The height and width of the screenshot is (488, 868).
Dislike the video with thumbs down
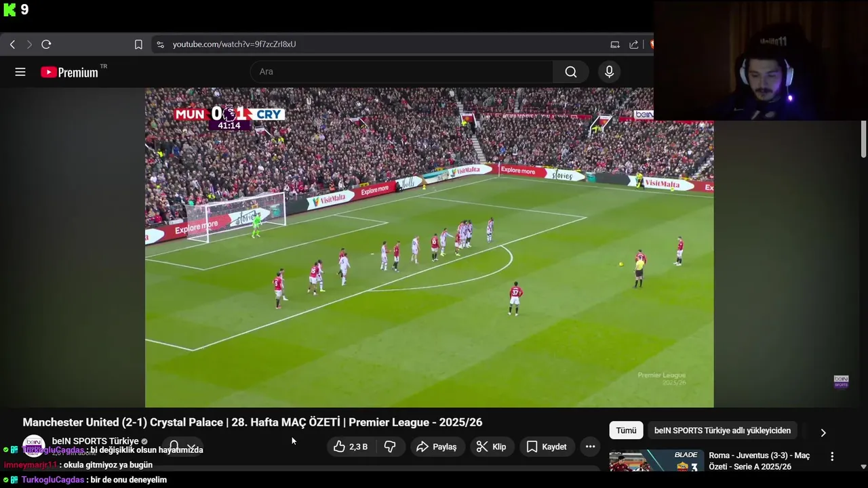(390, 447)
